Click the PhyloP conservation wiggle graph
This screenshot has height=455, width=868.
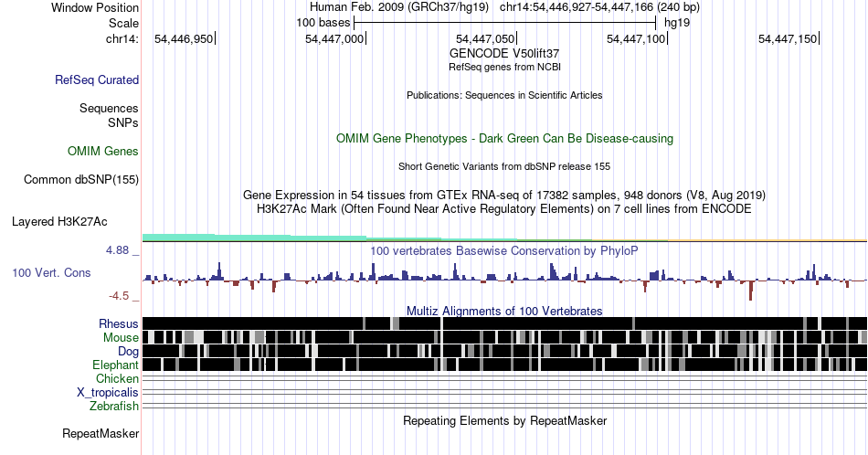[x=504, y=280]
